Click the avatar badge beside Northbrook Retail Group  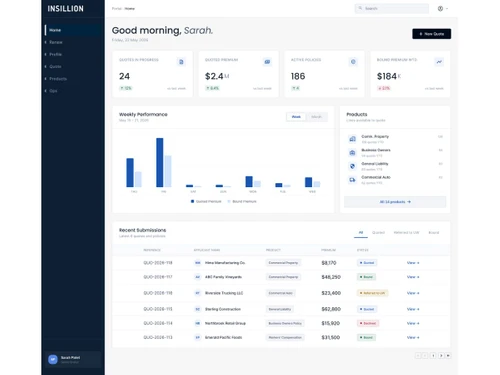198,323
